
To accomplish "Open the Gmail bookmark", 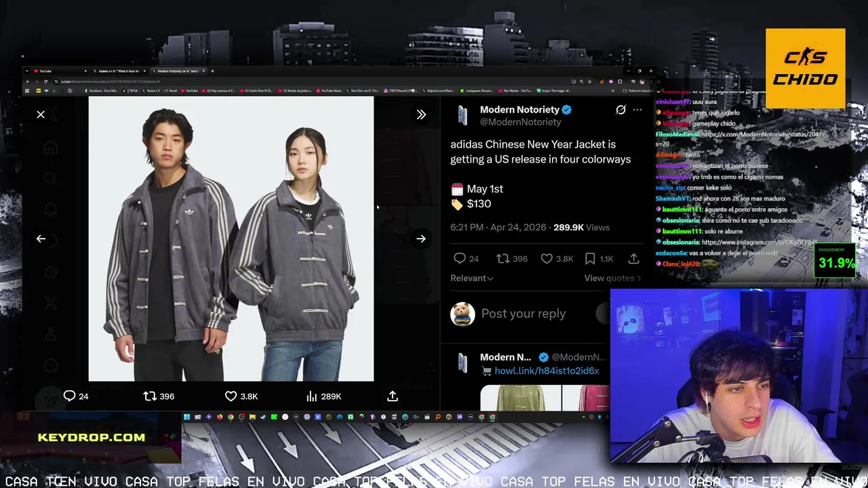I will [x=170, y=90].
